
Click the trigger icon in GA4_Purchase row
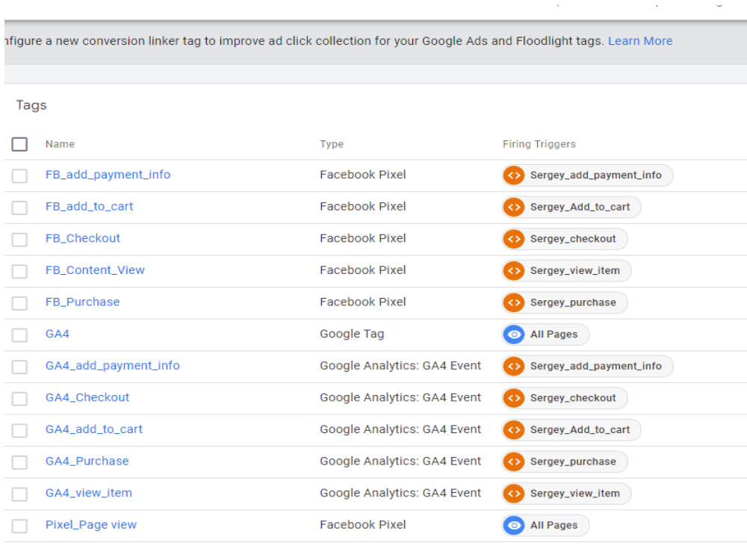click(514, 461)
